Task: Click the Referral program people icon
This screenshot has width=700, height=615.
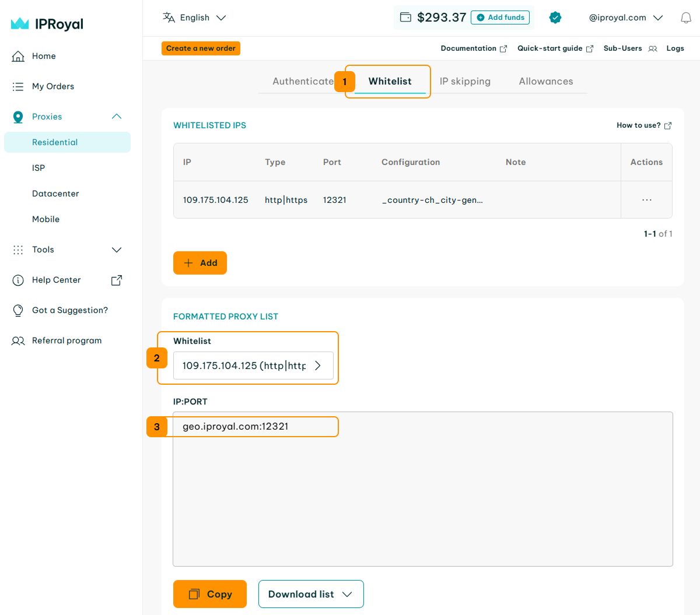Action: tap(18, 340)
